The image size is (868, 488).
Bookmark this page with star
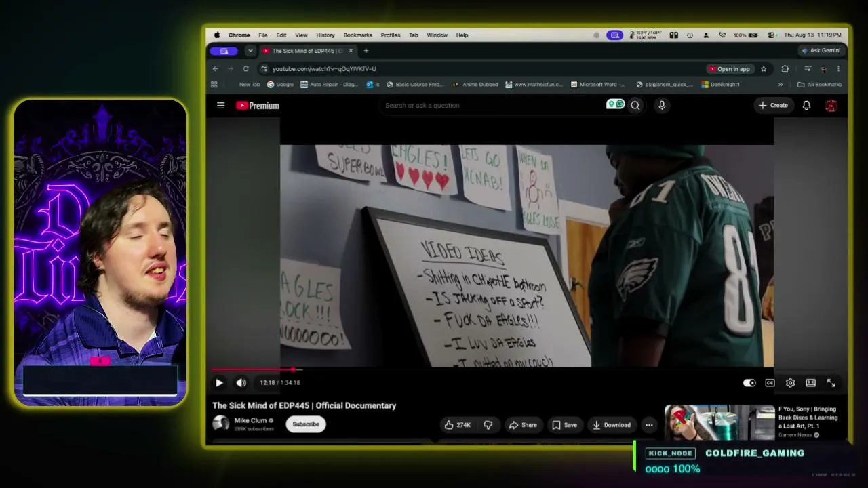[x=764, y=69]
